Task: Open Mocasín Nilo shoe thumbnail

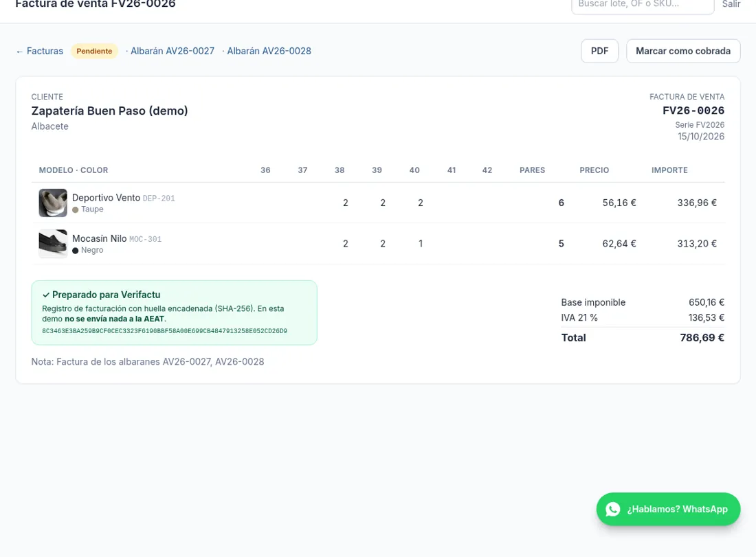Action: pos(53,244)
